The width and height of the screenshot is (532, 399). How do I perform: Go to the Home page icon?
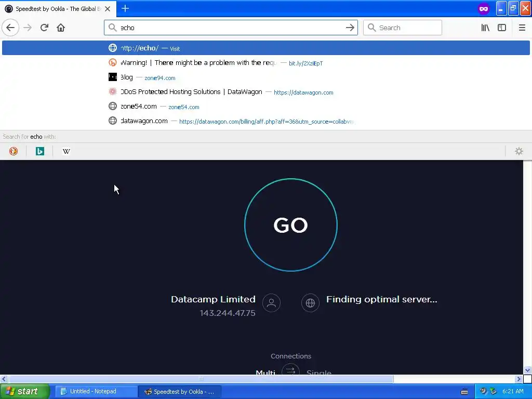[61, 28]
